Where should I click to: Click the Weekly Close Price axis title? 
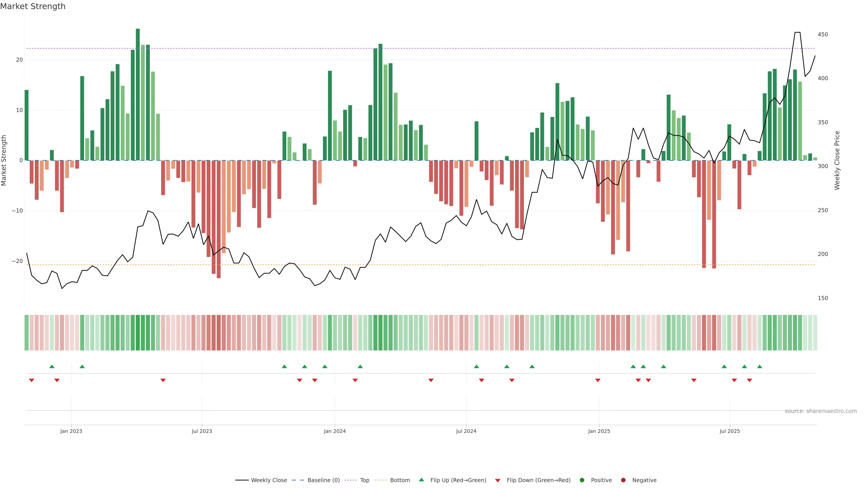(x=837, y=160)
